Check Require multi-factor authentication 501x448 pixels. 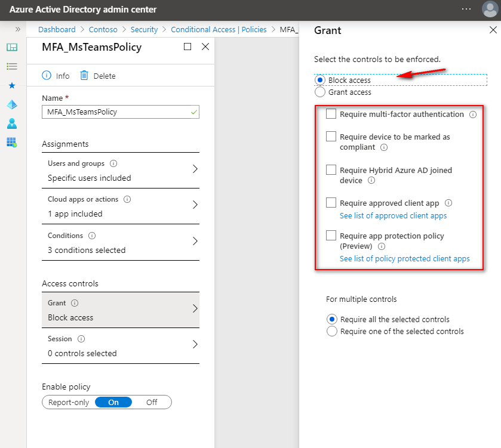coord(331,113)
